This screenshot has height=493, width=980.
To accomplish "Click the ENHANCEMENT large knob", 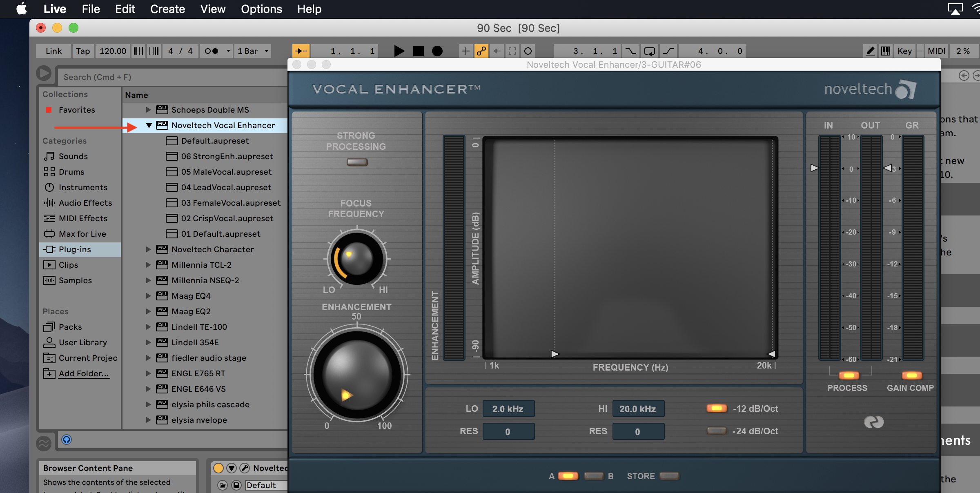I will pos(357,374).
